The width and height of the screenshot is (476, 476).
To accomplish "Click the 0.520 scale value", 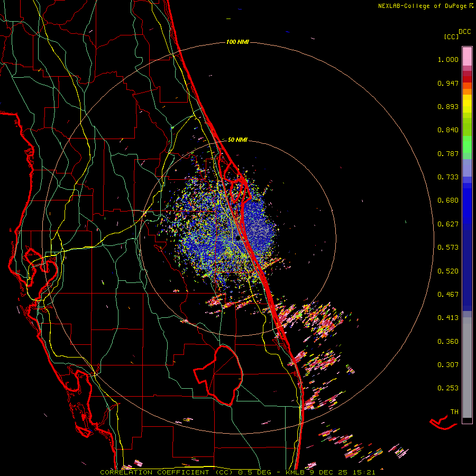I will [448, 271].
